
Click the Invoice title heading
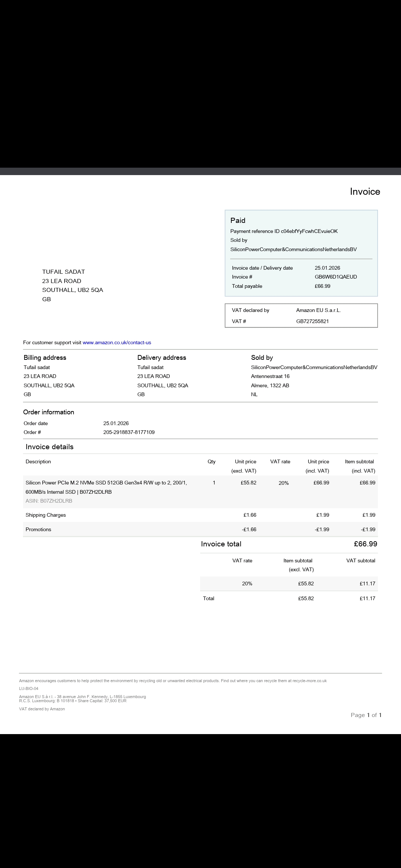(x=365, y=191)
